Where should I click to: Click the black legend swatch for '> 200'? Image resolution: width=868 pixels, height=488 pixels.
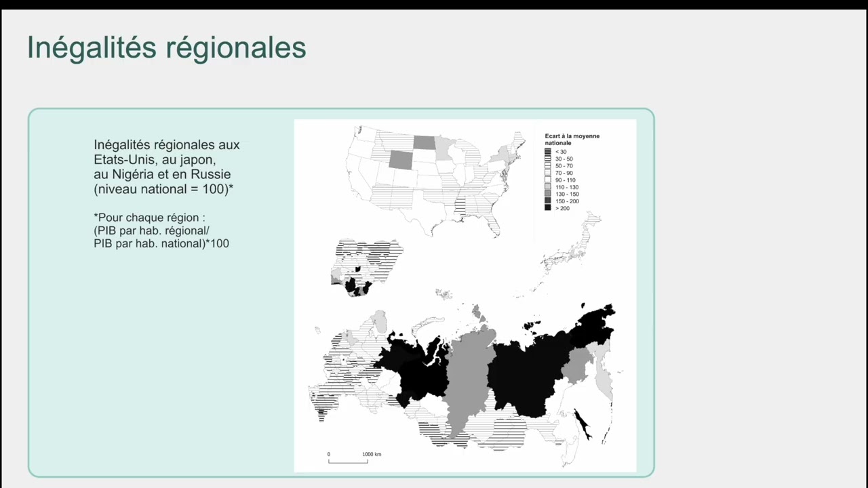(x=548, y=208)
